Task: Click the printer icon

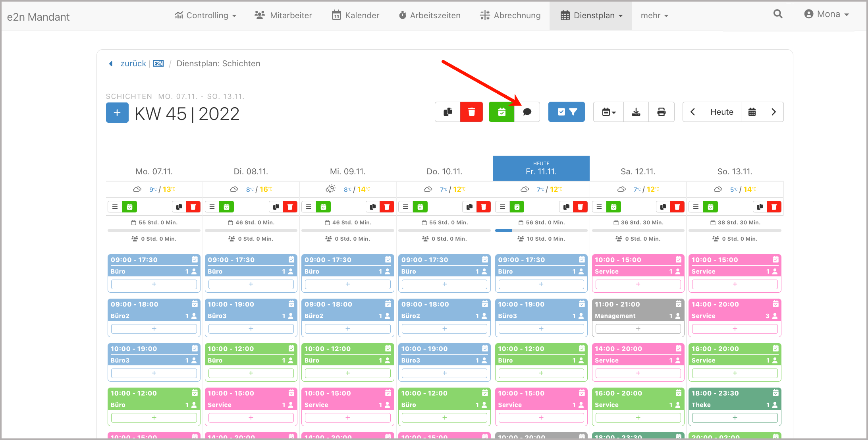Action: pyautogui.click(x=661, y=112)
